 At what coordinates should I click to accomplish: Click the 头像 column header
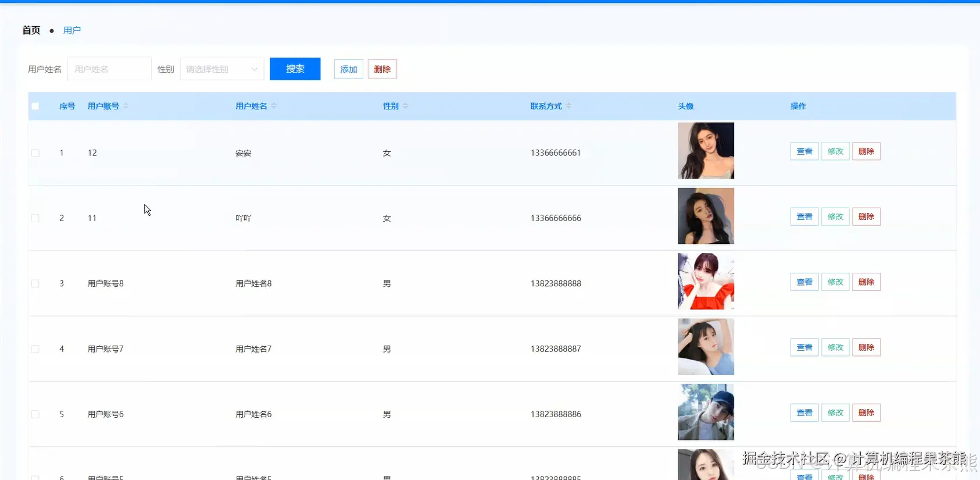click(x=686, y=106)
